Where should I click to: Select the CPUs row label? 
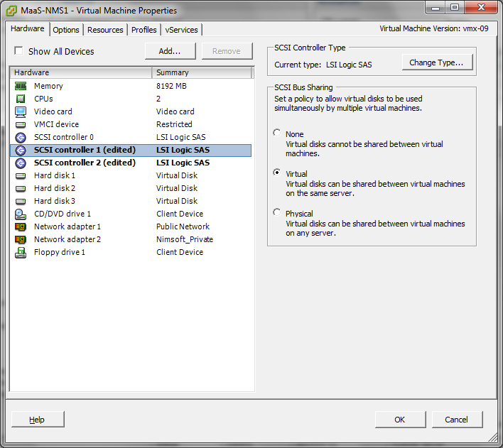click(x=43, y=99)
